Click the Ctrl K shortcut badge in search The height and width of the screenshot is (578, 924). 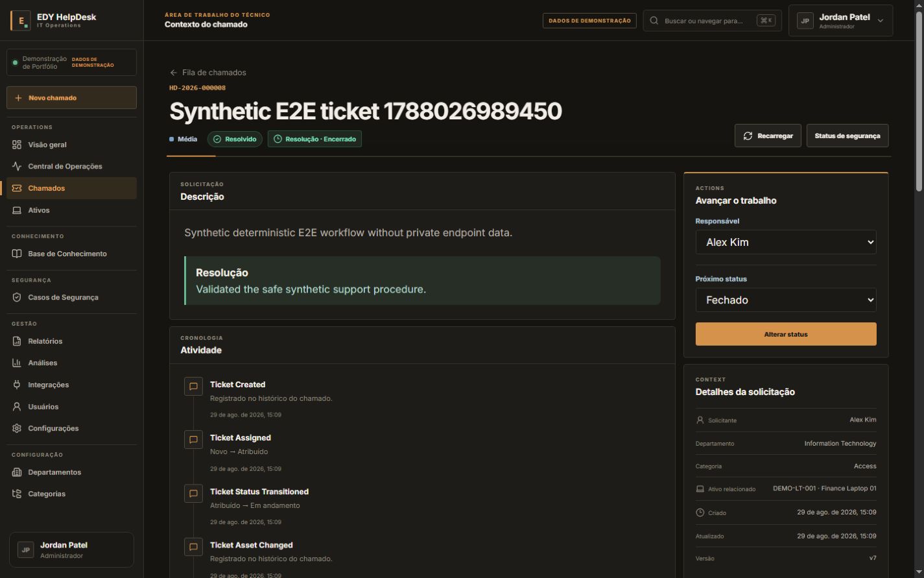click(766, 21)
